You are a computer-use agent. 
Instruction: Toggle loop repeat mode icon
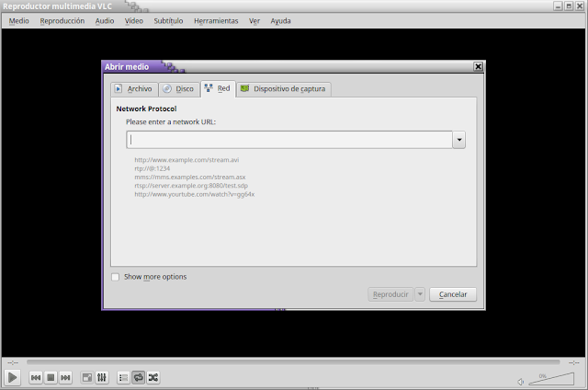pyautogui.click(x=139, y=377)
